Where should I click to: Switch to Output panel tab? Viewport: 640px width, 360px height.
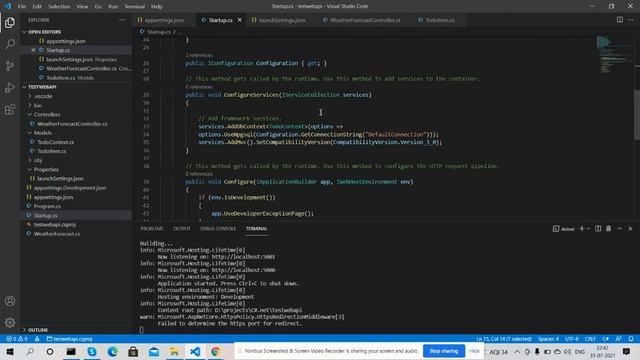coord(182,229)
